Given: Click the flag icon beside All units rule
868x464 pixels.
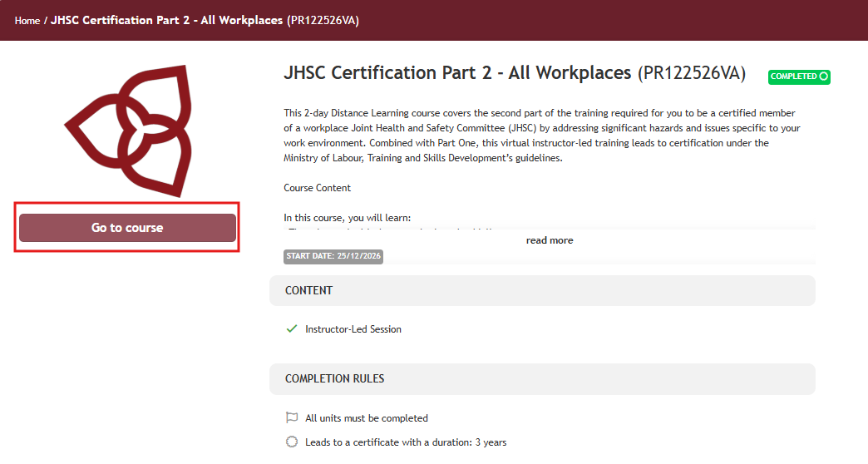Looking at the screenshot, I should tap(292, 417).
